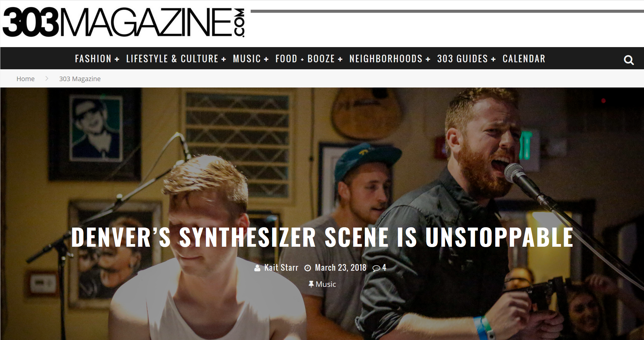Click the clock icon by date
This screenshot has height=340, width=644.
[x=308, y=268]
